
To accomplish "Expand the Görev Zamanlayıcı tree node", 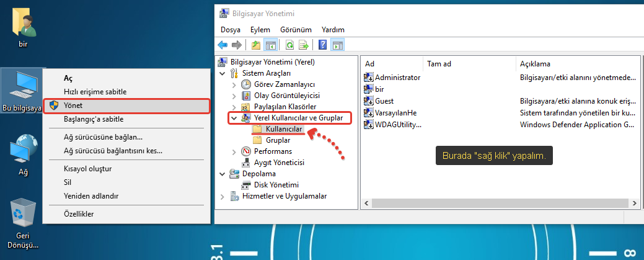I will 234,84.
